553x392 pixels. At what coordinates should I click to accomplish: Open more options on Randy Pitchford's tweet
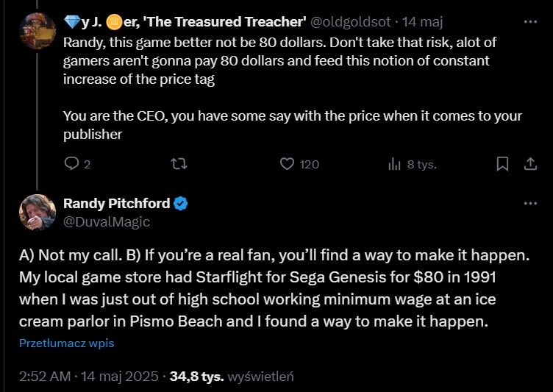click(529, 203)
